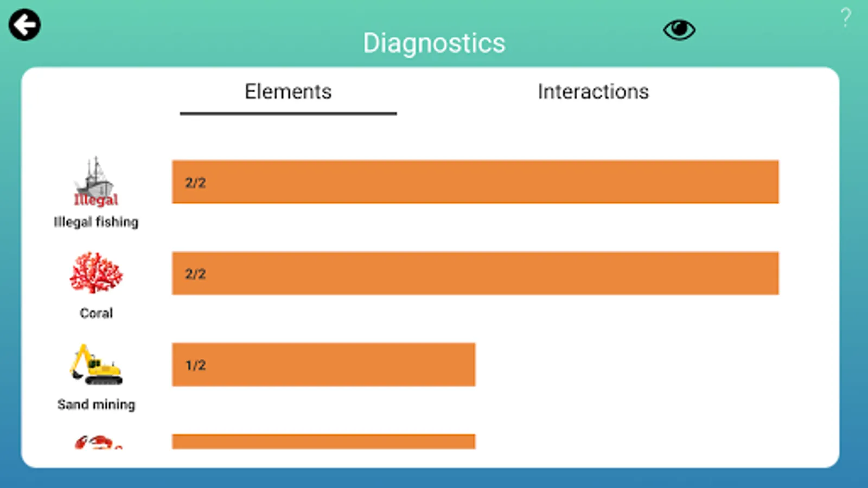Click the Coral text label
Viewport: 868px width, 488px height.
[x=96, y=313]
